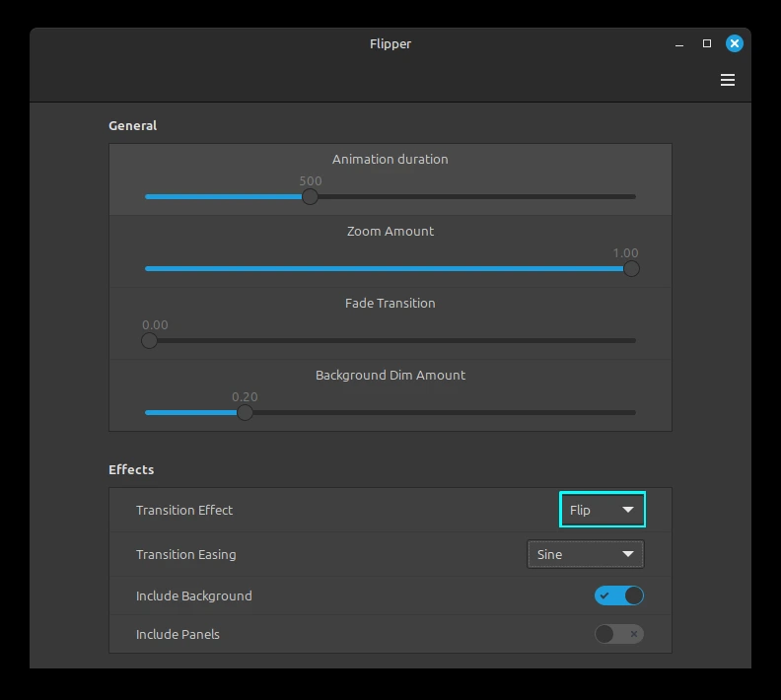Image resolution: width=781 pixels, height=700 pixels.
Task: Click the Animation duration slider handle
Action: pos(310,196)
